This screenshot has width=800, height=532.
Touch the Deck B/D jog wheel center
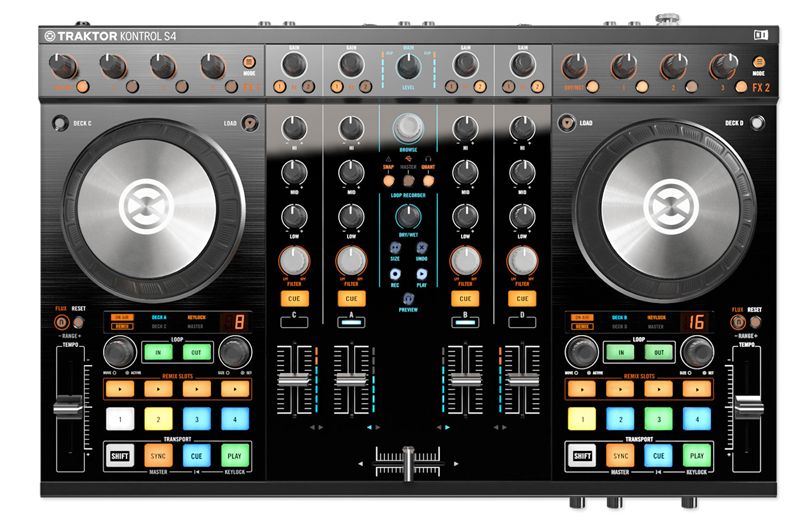pyautogui.click(x=670, y=207)
